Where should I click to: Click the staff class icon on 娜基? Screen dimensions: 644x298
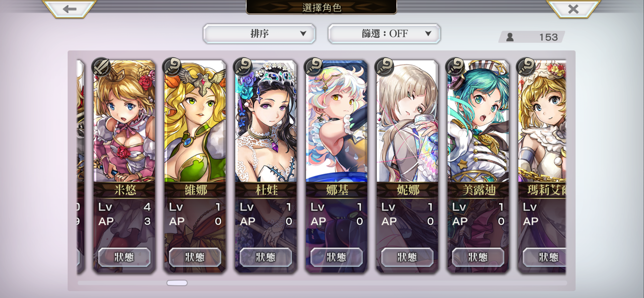(313, 67)
